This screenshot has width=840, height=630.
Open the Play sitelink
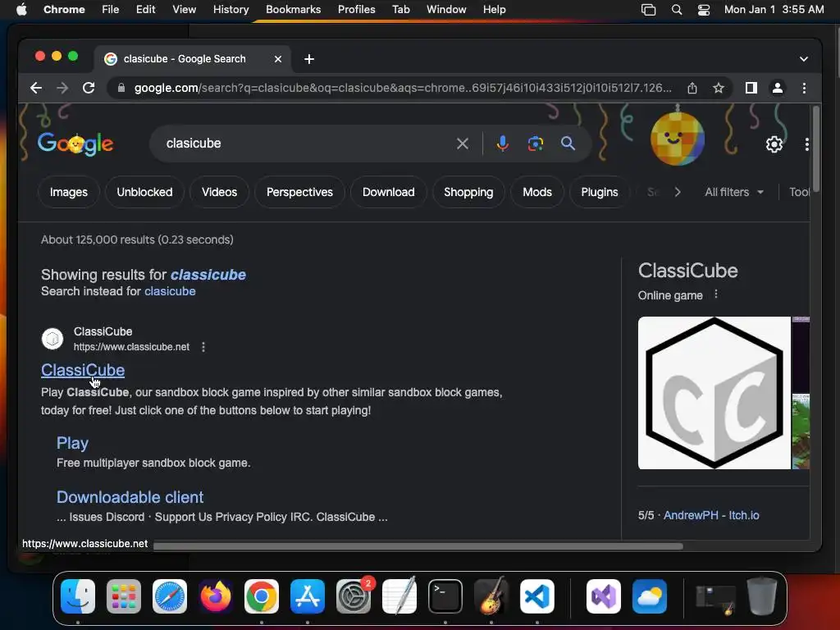pos(72,443)
